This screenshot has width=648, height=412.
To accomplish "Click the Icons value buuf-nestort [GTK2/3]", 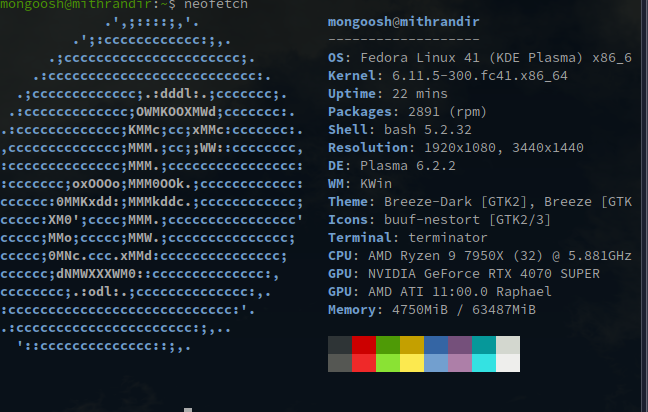I will click(467, 220).
